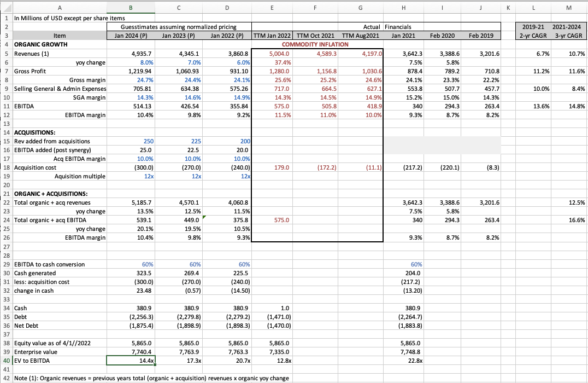Click cell 449.0 with green comment marker
588x383 pixels.
click(x=179, y=220)
